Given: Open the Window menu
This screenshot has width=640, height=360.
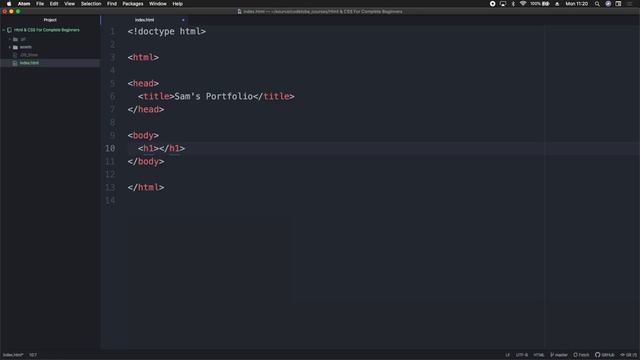Looking at the screenshot, I should click(x=158, y=4).
